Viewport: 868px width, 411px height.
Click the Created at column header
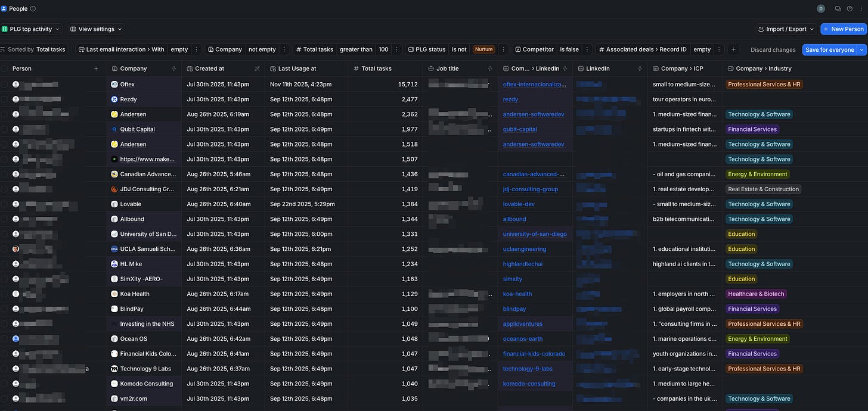[223, 68]
